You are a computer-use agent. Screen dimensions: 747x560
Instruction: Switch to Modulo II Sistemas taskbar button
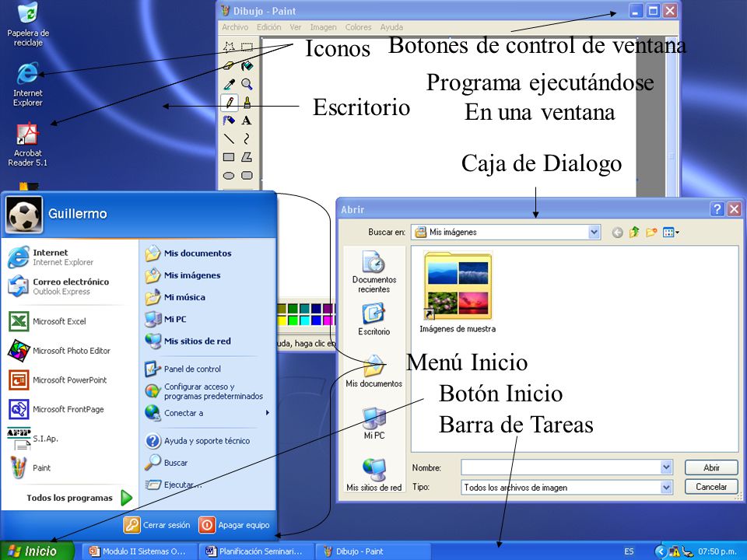(x=139, y=551)
